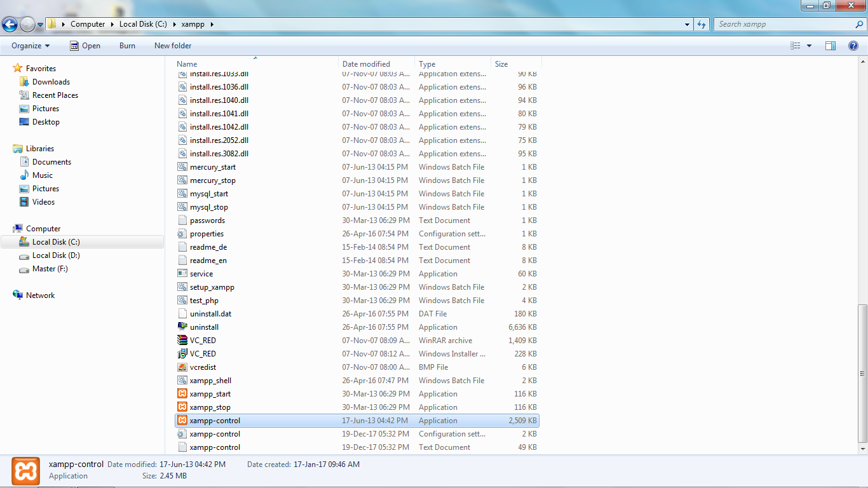Select the VC_RED WinRAR archive icon

[182, 341]
